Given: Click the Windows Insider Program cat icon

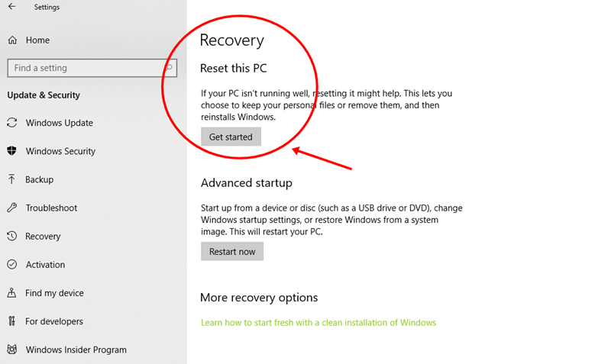Looking at the screenshot, I should tap(12, 350).
